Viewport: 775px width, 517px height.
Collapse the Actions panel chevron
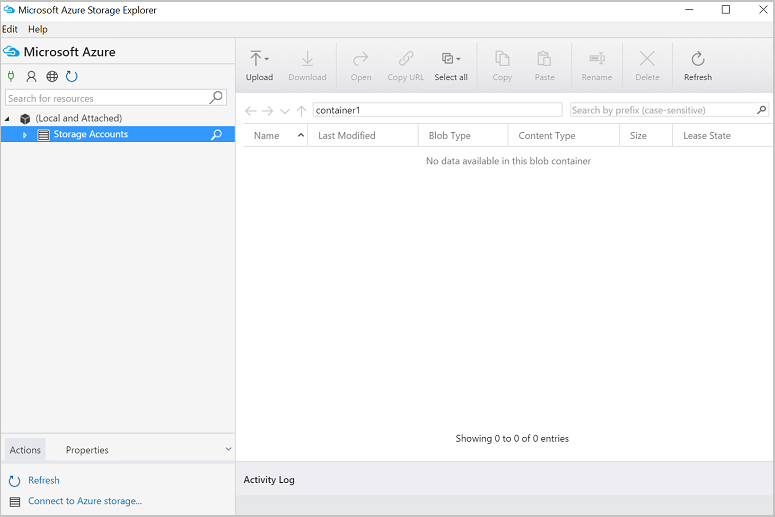click(228, 450)
